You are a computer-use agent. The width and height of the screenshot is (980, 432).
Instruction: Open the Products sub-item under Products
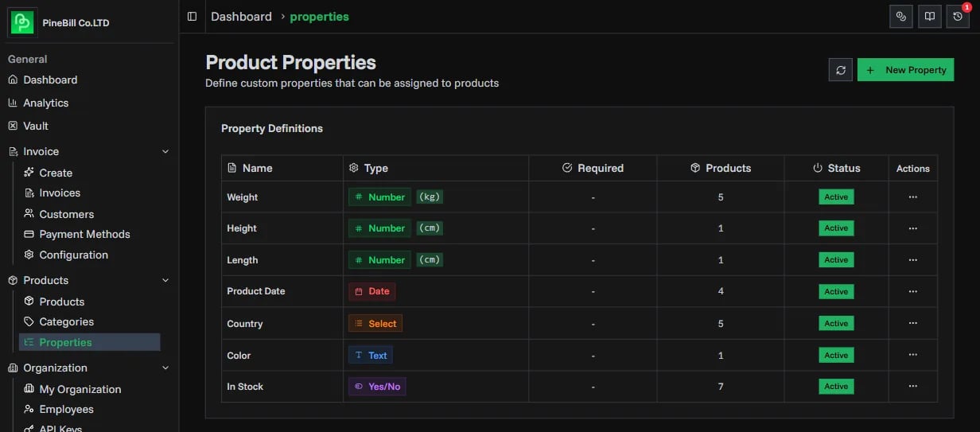[61, 302]
